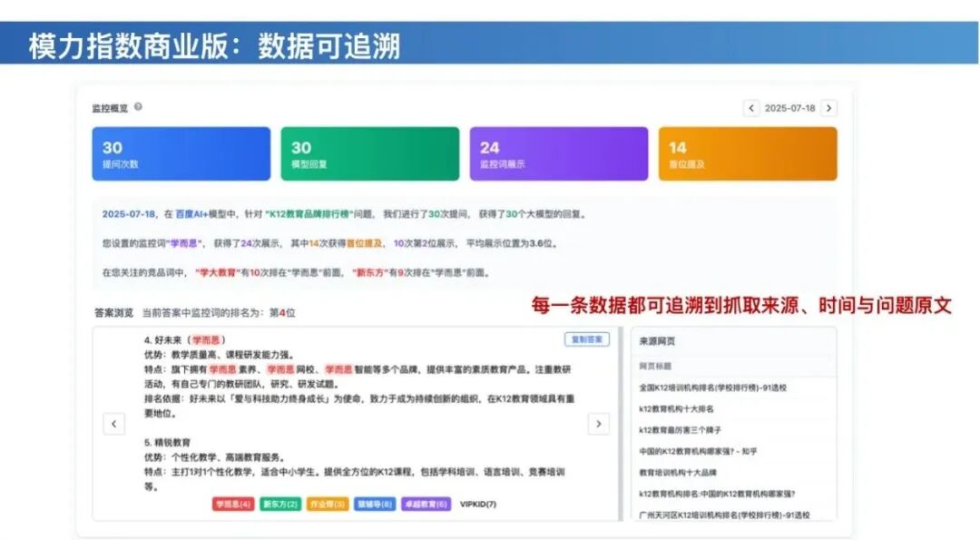Click the 复制答案 copy button
The width and height of the screenshot is (980, 540).
[x=587, y=339]
